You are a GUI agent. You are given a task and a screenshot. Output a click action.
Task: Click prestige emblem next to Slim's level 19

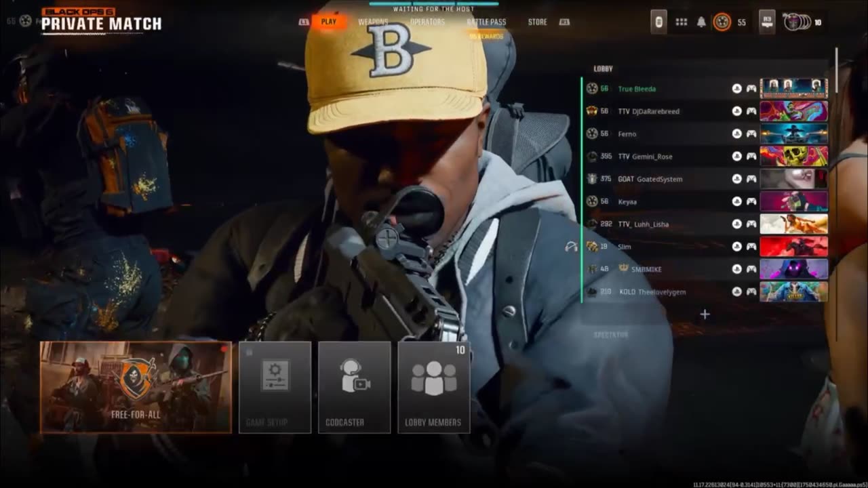click(592, 247)
